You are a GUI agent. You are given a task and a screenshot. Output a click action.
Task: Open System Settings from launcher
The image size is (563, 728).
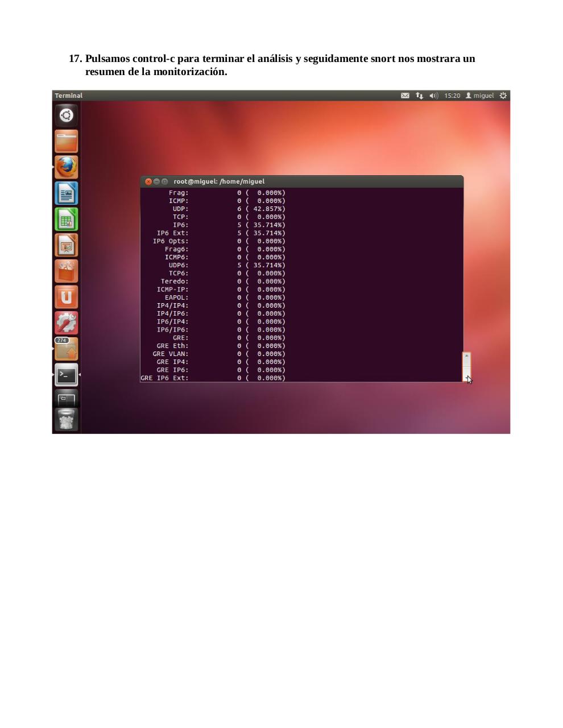tap(66, 323)
